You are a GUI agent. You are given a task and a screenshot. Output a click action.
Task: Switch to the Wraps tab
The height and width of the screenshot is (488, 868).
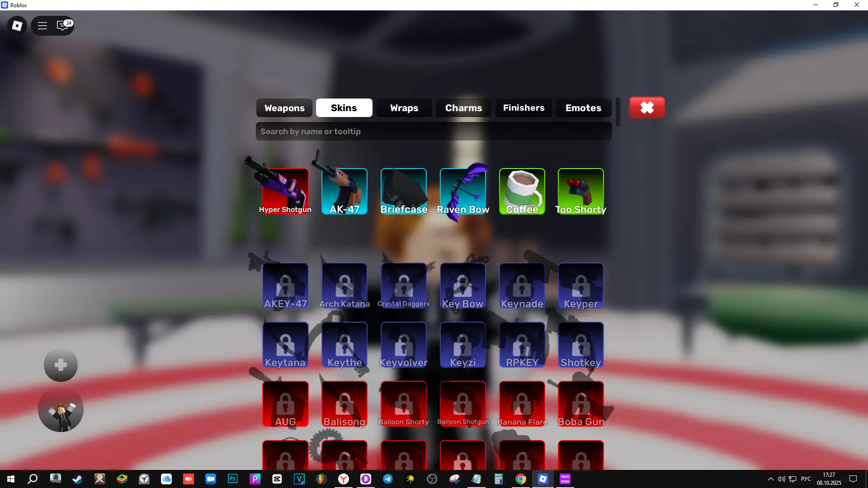pos(404,108)
